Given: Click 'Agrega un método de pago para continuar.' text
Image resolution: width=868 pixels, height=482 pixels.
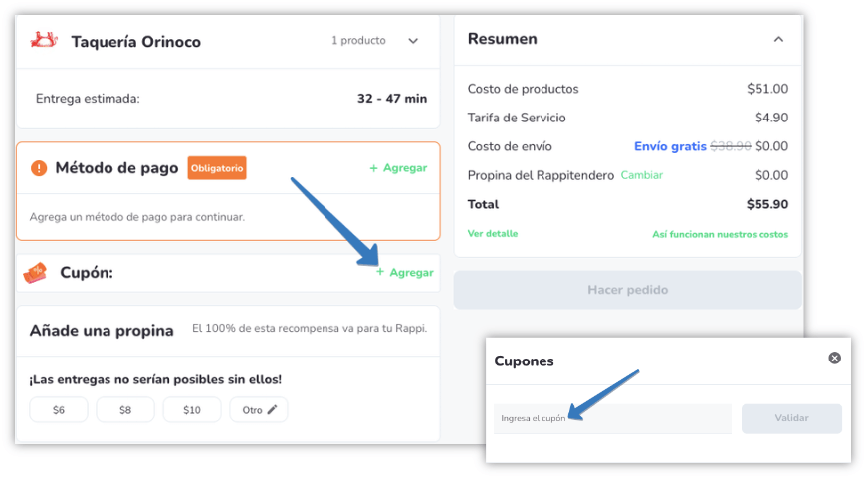Looking at the screenshot, I should click(137, 217).
